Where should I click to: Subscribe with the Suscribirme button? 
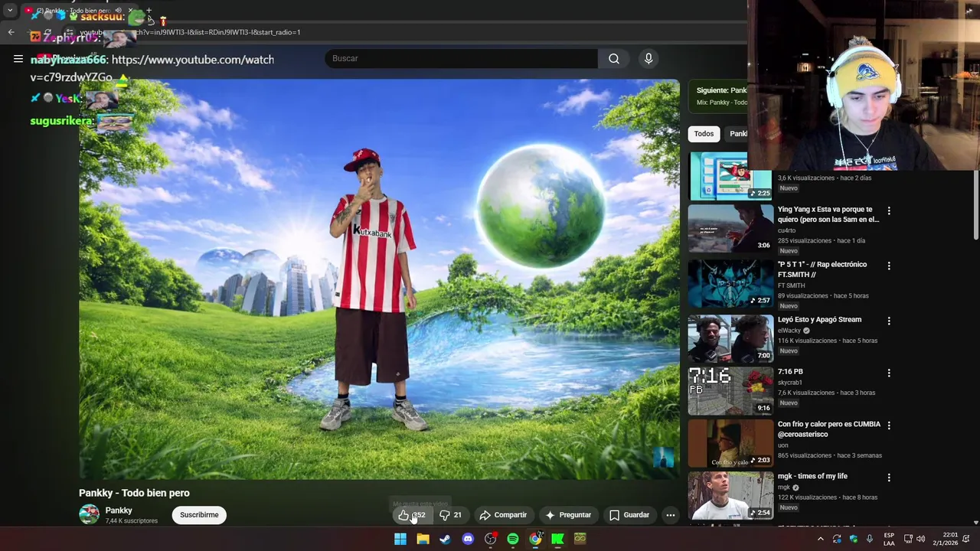click(x=199, y=515)
